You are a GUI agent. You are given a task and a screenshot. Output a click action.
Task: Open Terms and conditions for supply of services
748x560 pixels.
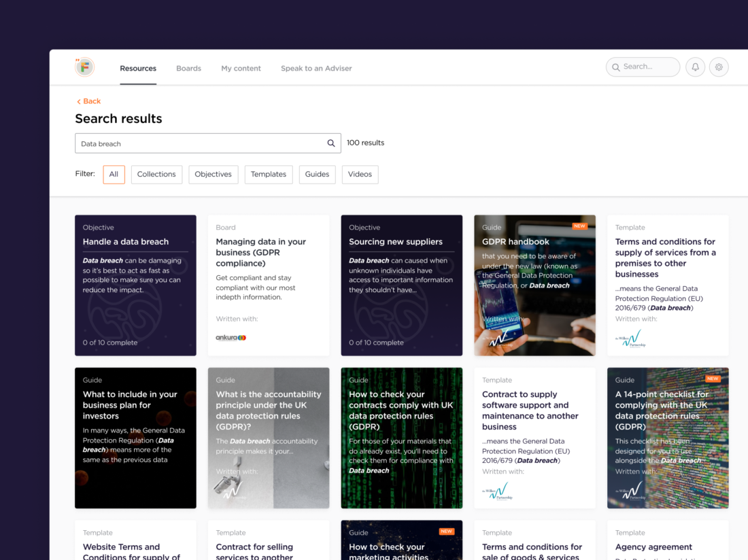668,285
